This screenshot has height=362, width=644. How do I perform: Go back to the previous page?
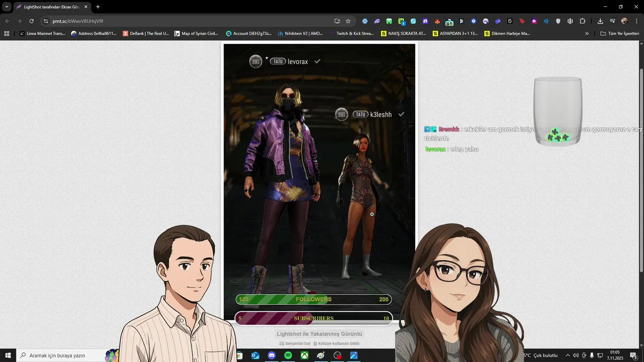coord(7,21)
